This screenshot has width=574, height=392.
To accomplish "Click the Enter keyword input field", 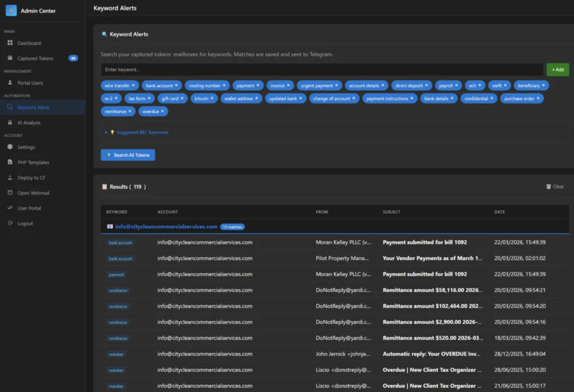I will (x=322, y=70).
